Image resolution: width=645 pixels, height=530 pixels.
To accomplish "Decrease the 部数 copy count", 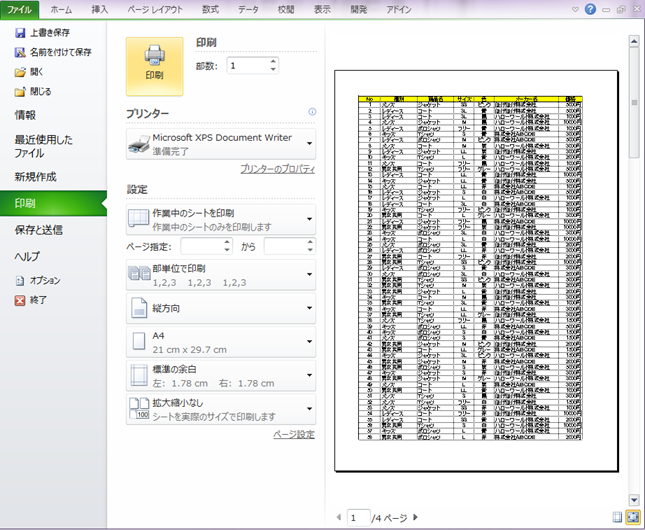I will click(273, 70).
